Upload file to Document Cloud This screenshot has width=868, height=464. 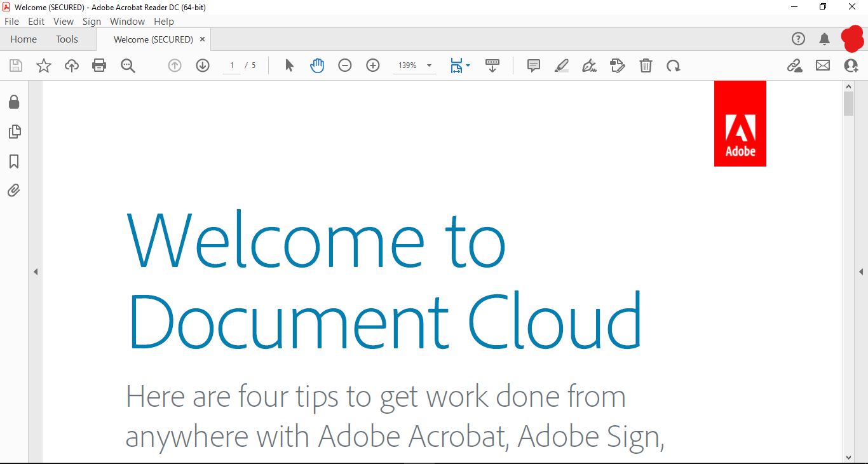(72, 65)
